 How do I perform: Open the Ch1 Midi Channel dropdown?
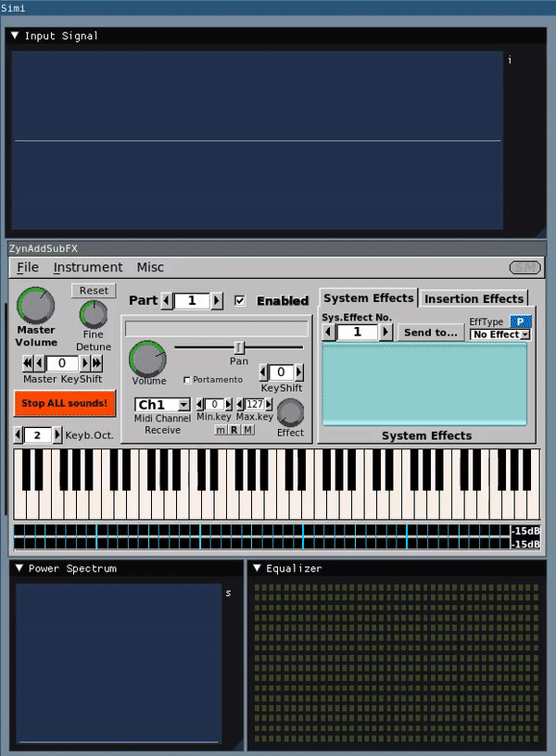[162, 405]
